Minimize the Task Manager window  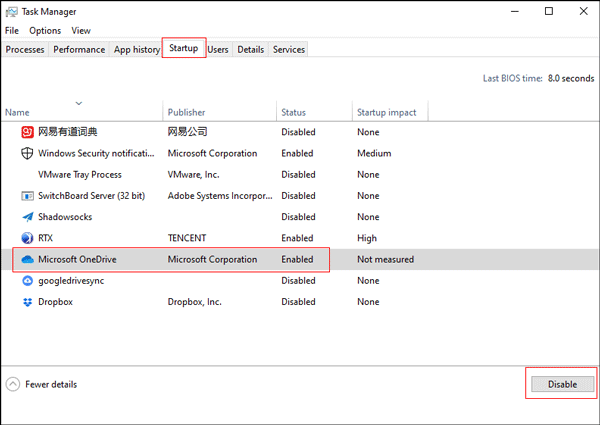pos(515,11)
